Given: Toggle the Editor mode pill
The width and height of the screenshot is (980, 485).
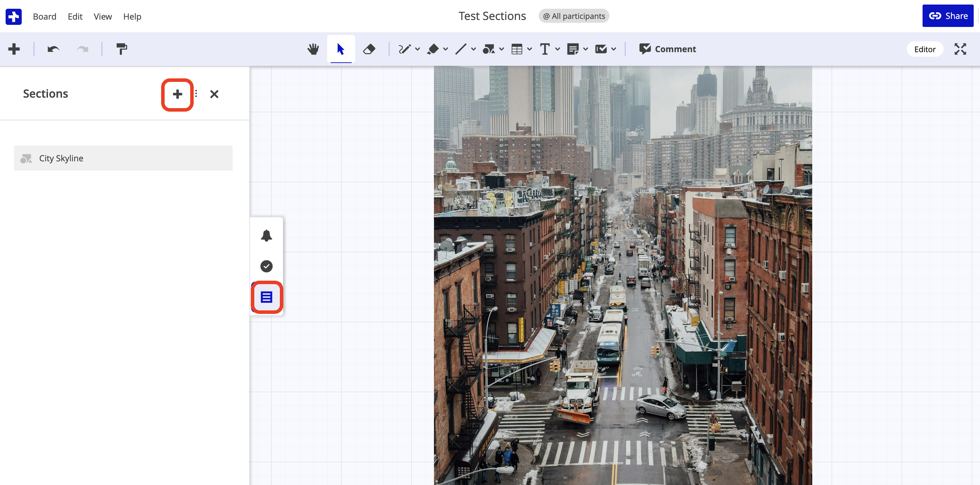Looking at the screenshot, I should click(x=924, y=49).
